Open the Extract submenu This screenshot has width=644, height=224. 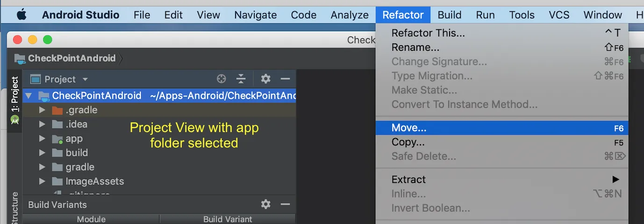tap(502, 180)
